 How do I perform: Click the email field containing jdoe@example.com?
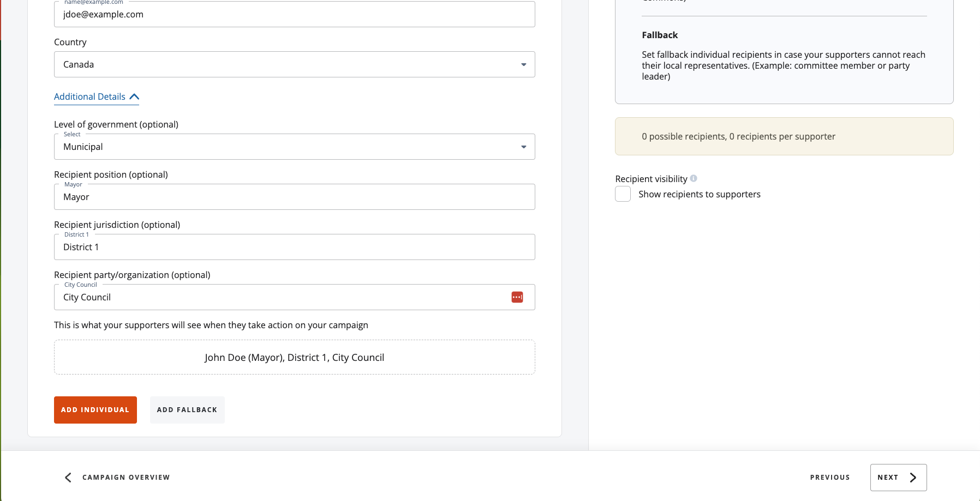295,14
